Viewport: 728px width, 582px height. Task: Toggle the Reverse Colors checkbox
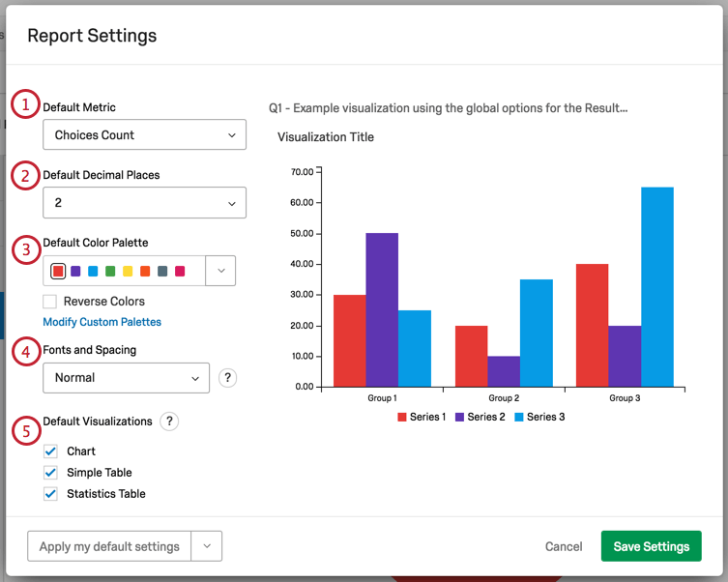click(x=50, y=302)
